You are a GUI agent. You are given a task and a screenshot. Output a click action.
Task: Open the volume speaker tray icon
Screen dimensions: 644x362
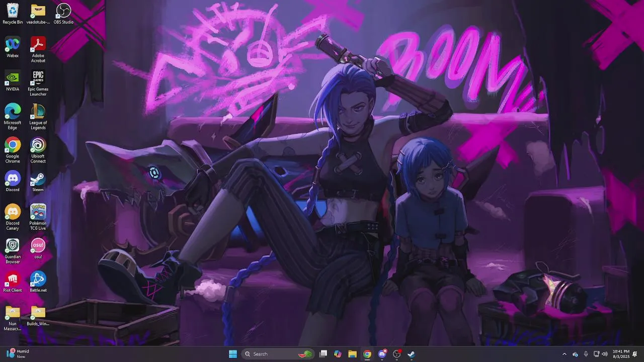tap(605, 354)
